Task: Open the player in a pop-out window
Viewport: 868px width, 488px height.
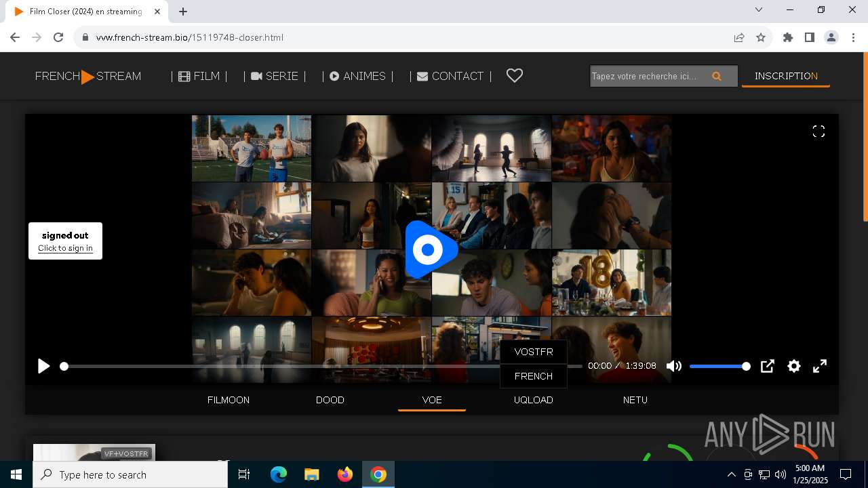Action: click(x=767, y=366)
